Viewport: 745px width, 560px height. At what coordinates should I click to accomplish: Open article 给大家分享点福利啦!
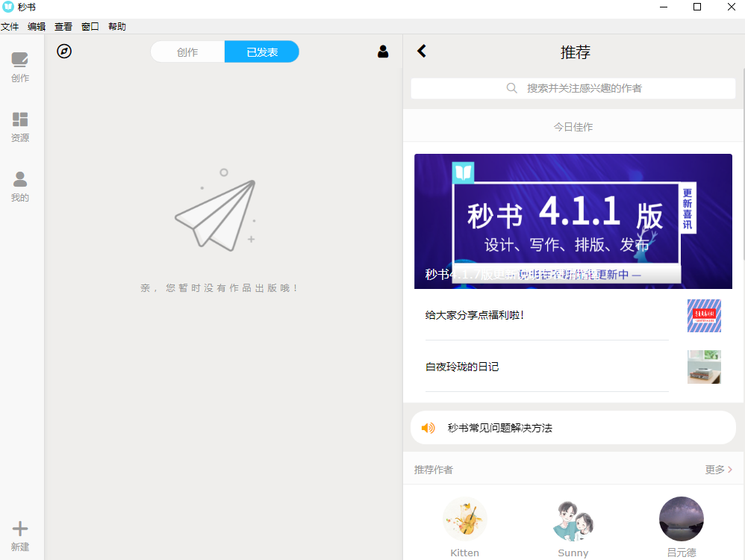click(x=475, y=315)
